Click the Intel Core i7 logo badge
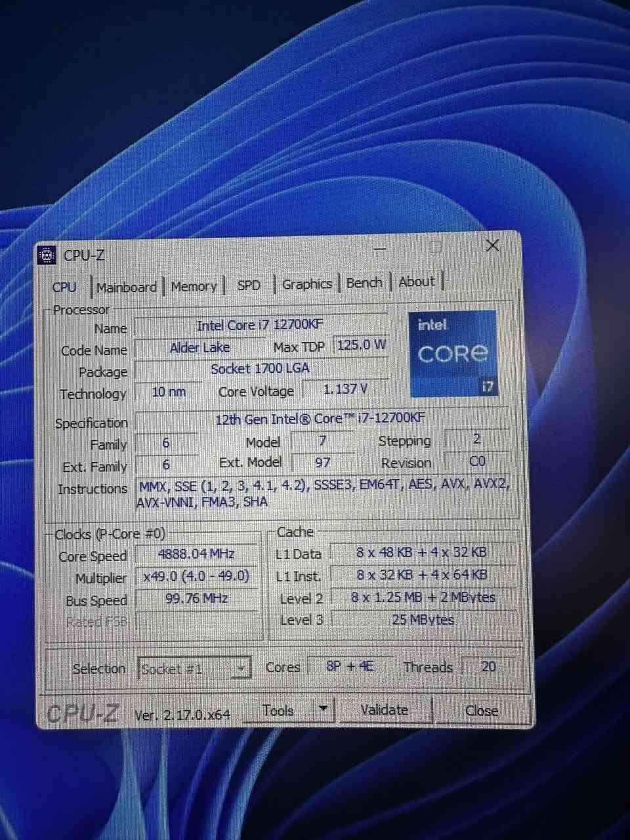This screenshot has height=840, width=630. (x=453, y=354)
